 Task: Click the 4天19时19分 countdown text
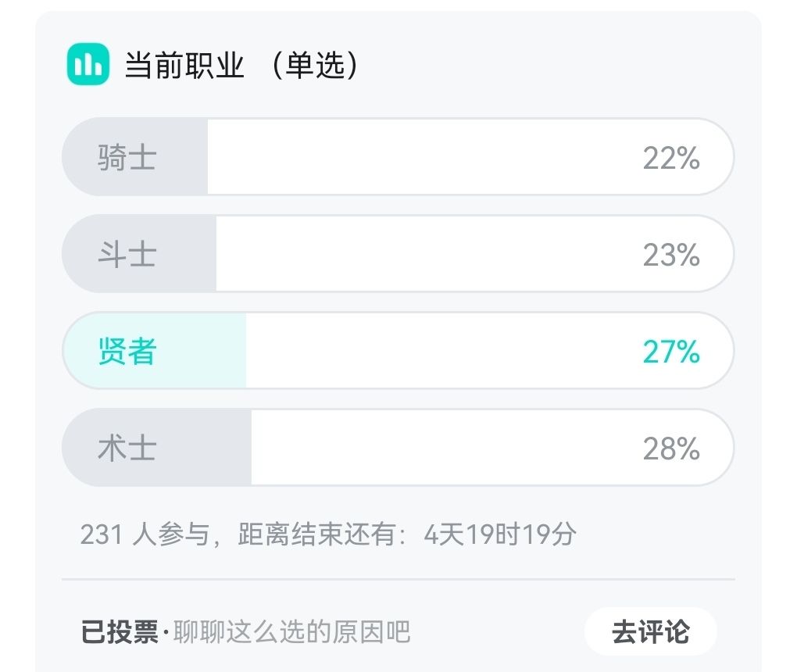(x=500, y=534)
